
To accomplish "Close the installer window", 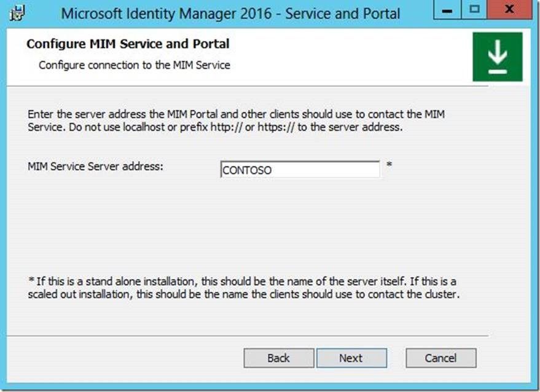I will (x=509, y=10).
